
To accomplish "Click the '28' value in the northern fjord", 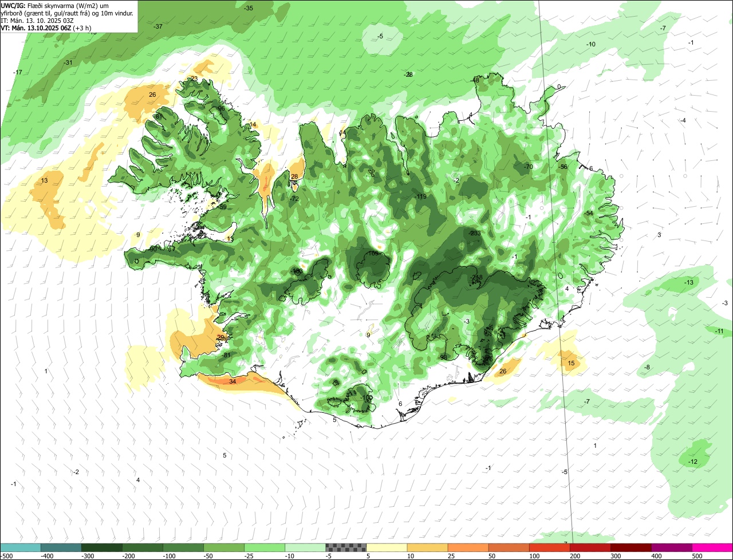I will (294, 177).
